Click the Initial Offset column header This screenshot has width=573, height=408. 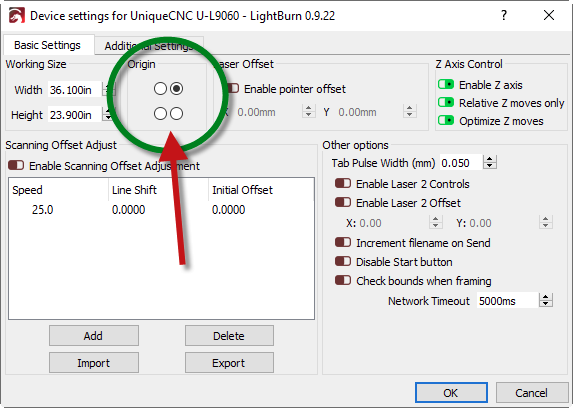tap(261, 190)
